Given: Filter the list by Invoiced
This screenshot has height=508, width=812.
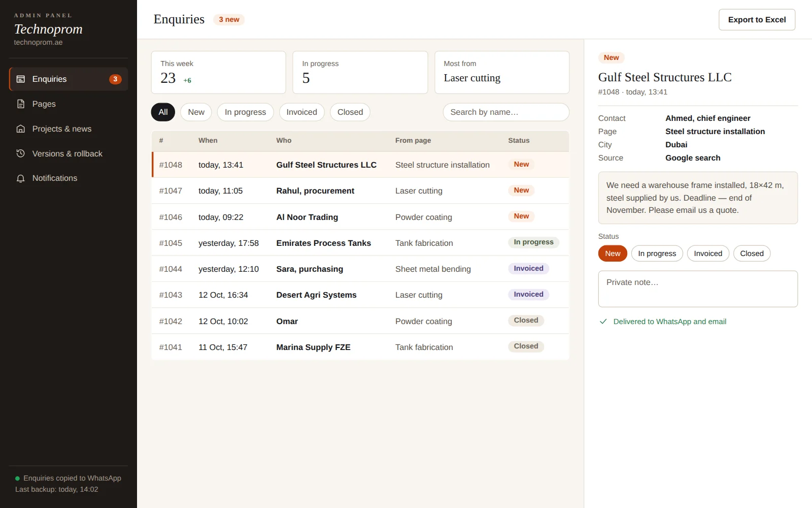Looking at the screenshot, I should [x=302, y=112].
